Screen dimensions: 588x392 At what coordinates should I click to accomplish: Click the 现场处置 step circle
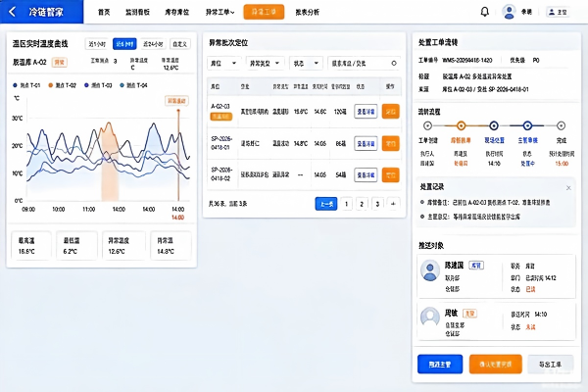(494, 125)
